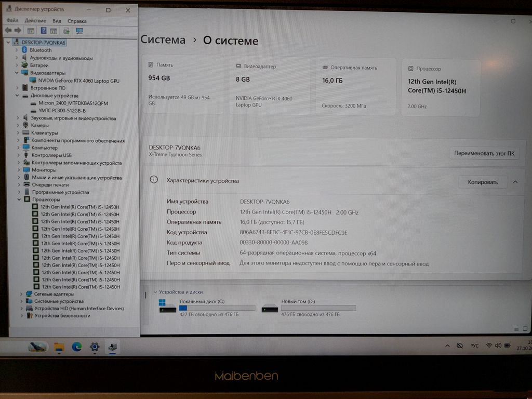Collapse the Характеристики устройства section chevron

pos(515,182)
